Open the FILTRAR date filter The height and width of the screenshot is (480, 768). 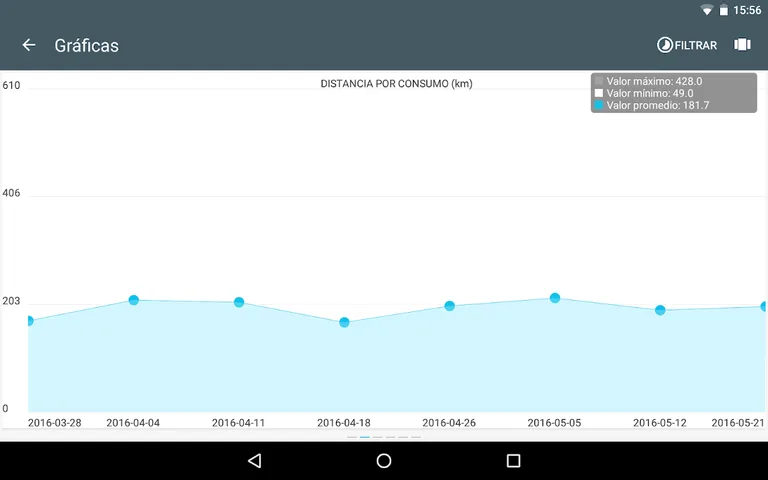687,45
